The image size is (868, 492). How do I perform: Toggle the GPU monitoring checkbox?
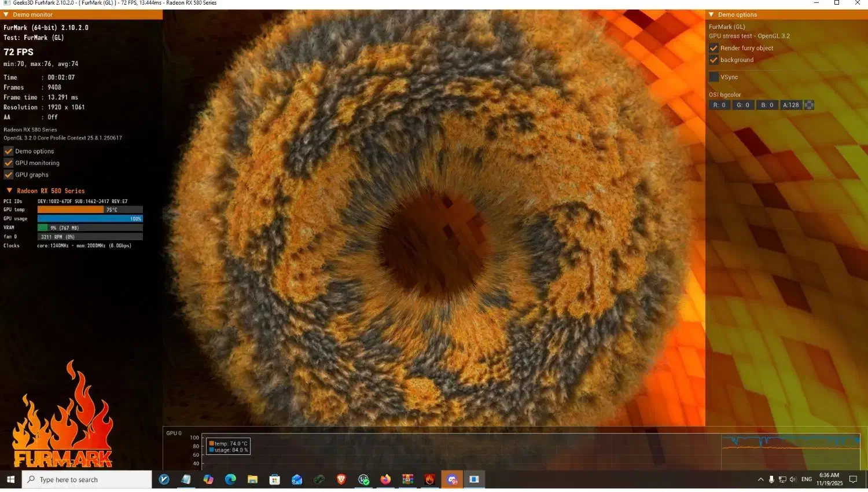tap(9, 163)
